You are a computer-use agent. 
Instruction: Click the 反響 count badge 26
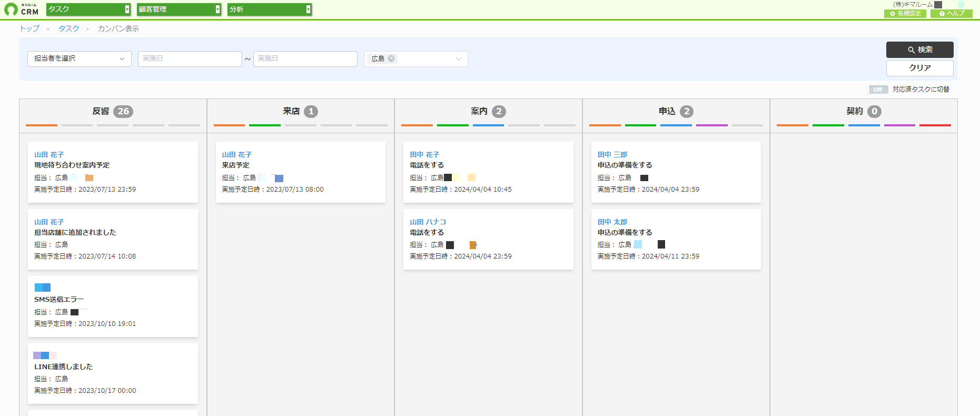(123, 111)
